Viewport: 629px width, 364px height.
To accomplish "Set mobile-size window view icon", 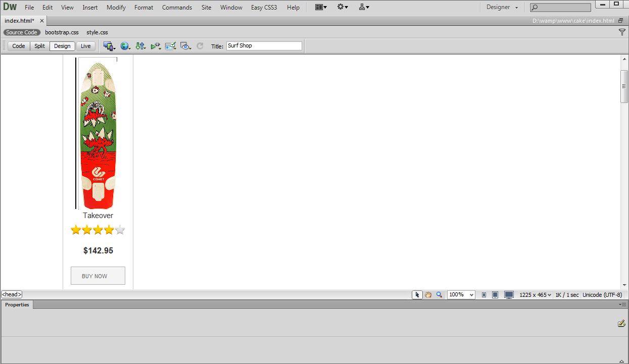I will (484, 295).
